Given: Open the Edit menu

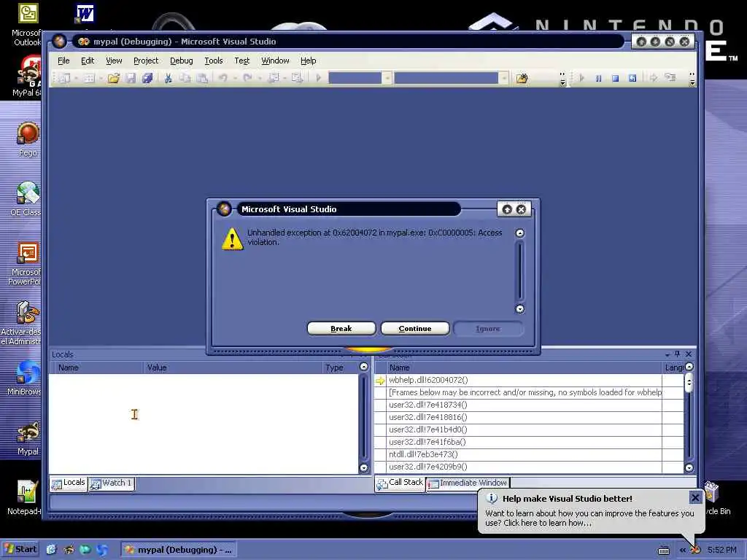Looking at the screenshot, I should pos(88,61).
